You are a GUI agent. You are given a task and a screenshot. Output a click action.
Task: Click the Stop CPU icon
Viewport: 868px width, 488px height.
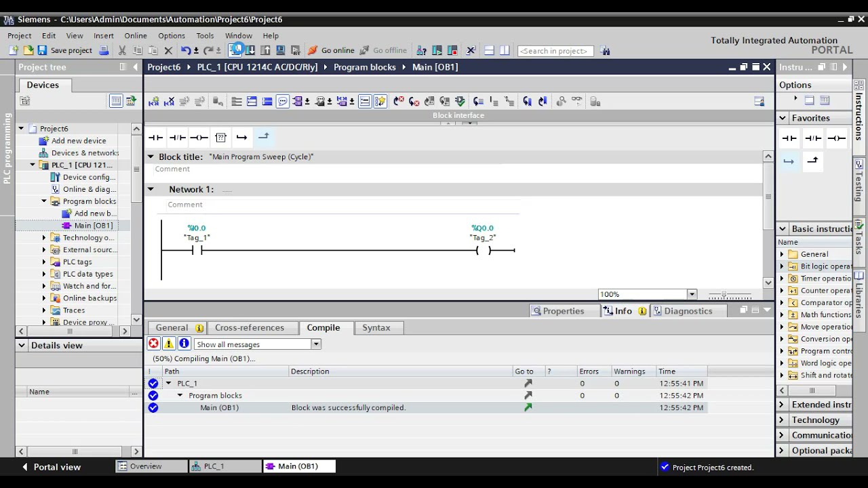(453, 51)
